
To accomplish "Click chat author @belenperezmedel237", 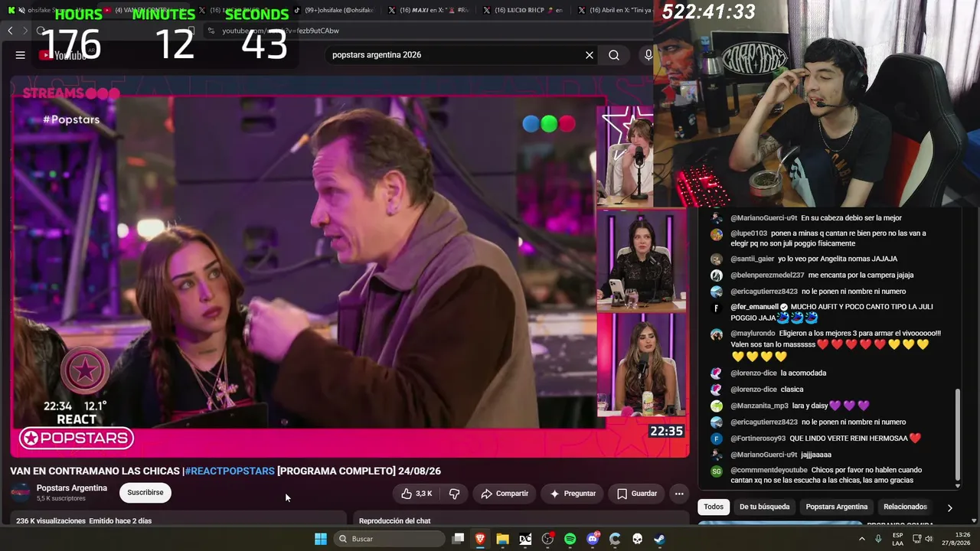I will 767,275.
